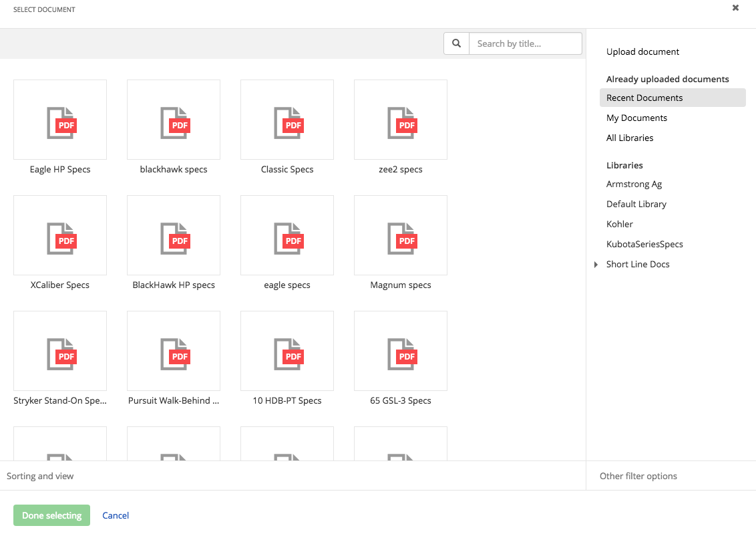Select the Eagle HP Specs PDF icon
This screenshot has height=536, width=756.
tap(59, 119)
